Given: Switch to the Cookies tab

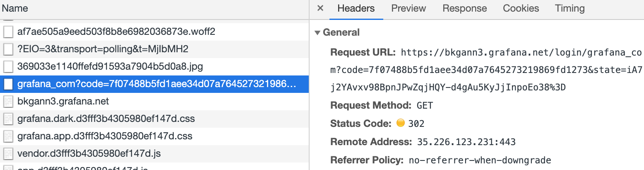Looking at the screenshot, I should pos(521,8).
